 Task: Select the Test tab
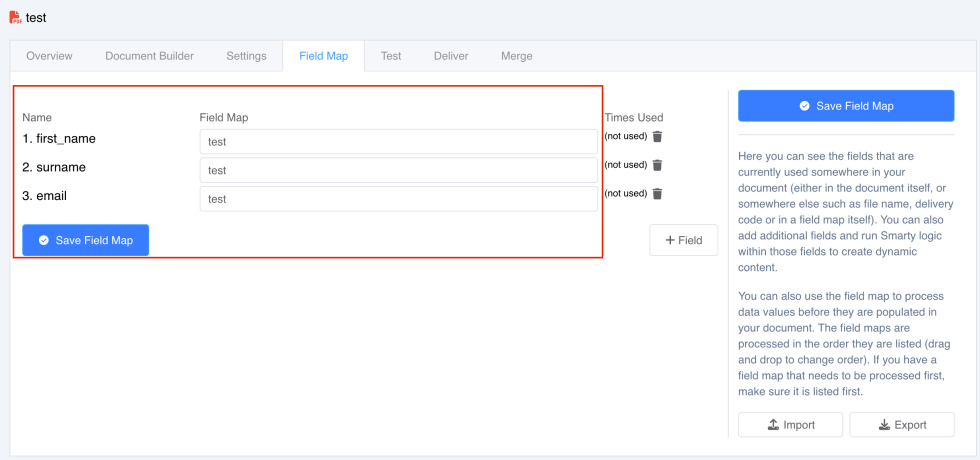tap(391, 56)
